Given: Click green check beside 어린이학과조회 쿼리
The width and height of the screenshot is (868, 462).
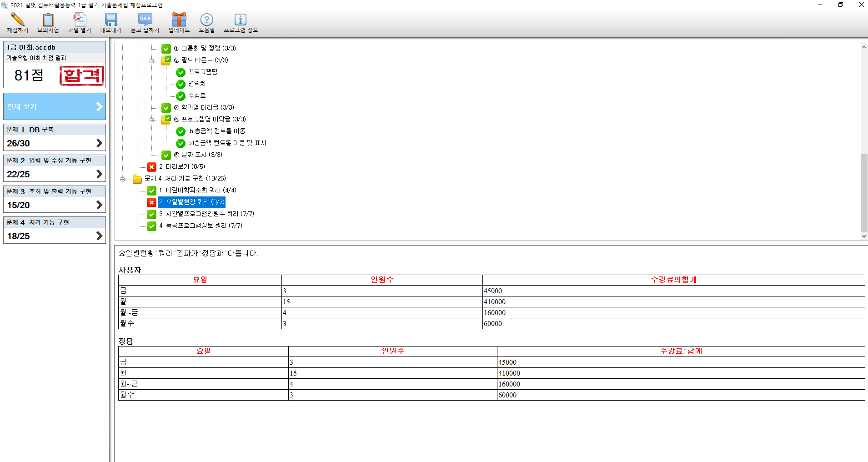Looking at the screenshot, I should pos(151,191).
